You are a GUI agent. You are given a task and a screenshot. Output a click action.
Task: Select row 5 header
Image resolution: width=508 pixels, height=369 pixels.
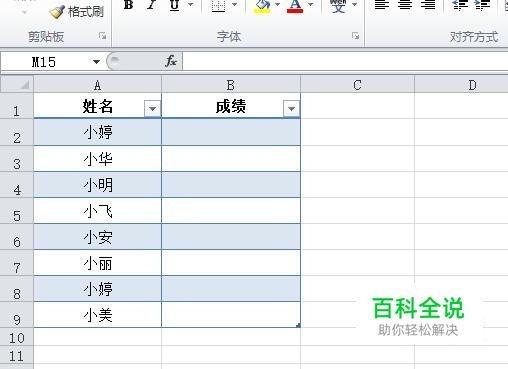coord(17,211)
